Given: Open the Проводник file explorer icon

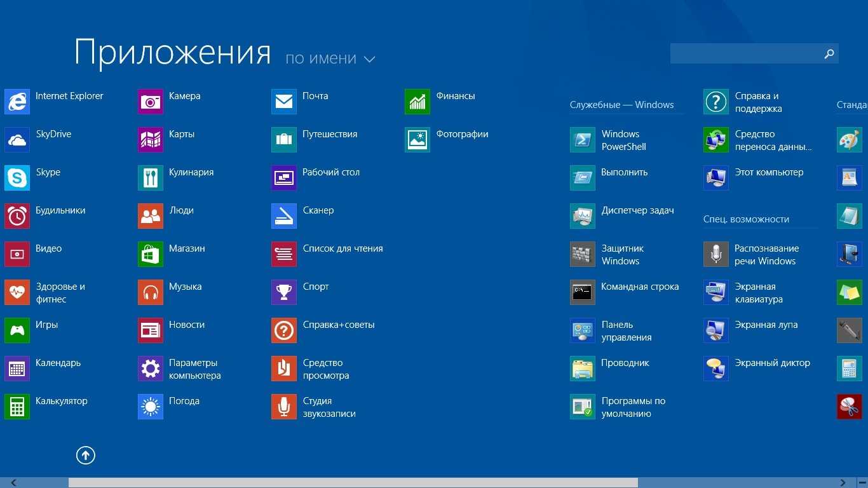Looking at the screenshot, I should [x=583, y=369].
